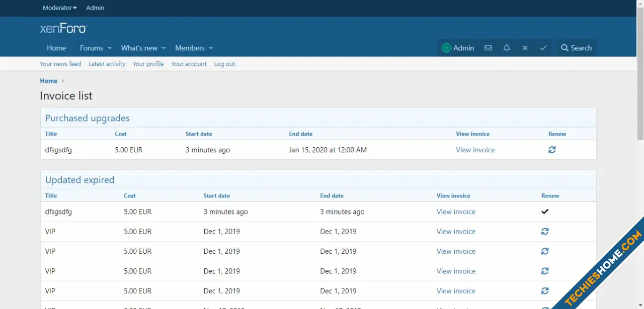Open the Search box in navigation
Image resolution: width=644 pixels, height=309 pixels.
(x=577, y=48)
